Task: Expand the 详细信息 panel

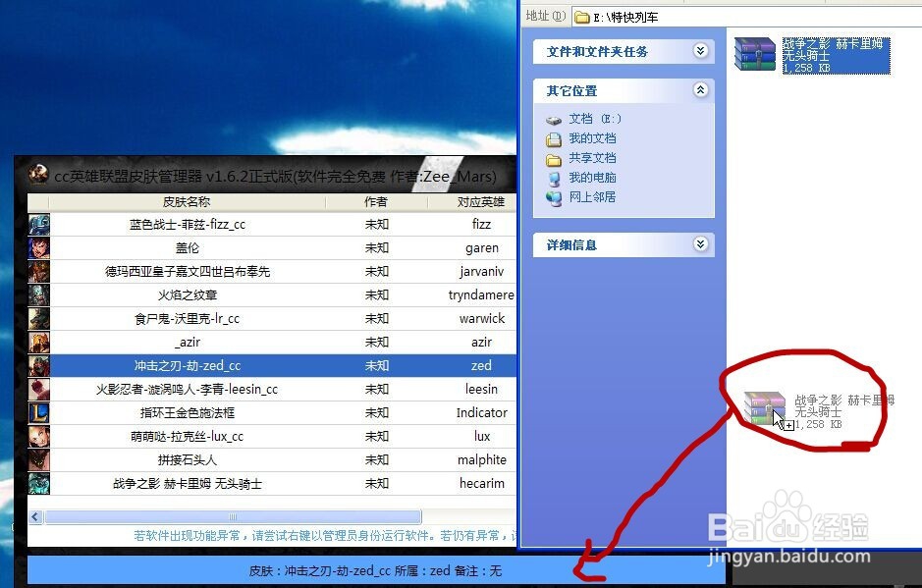Action: [700, 244]
